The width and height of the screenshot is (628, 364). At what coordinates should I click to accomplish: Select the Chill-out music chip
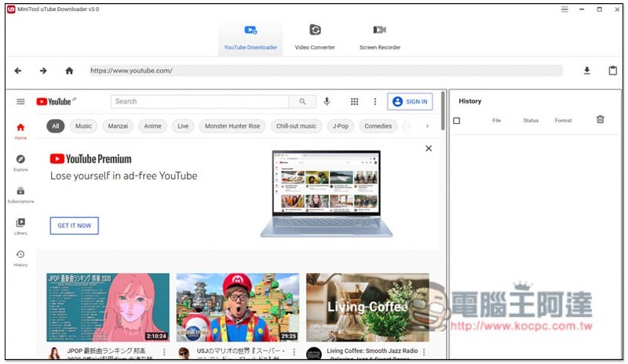(x=296, y=126)
